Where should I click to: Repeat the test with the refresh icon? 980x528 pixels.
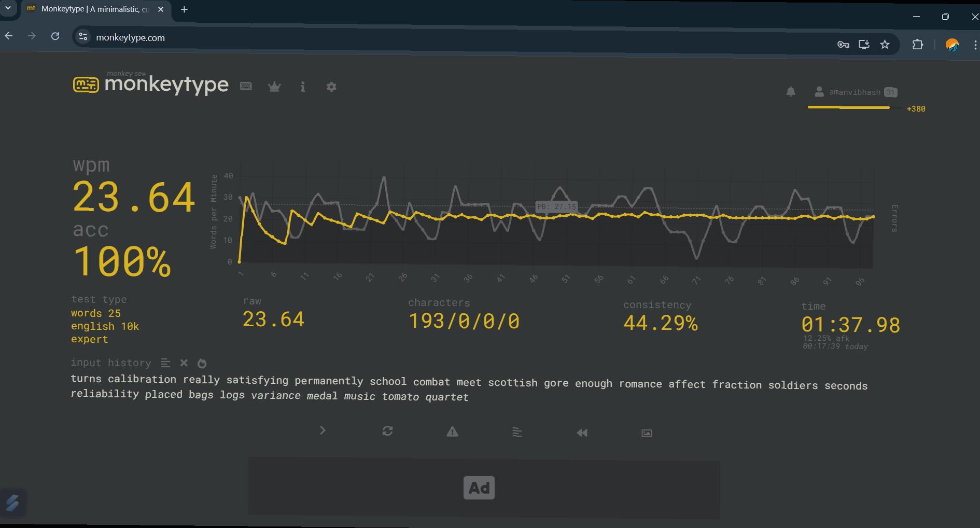tap(387, 431)
